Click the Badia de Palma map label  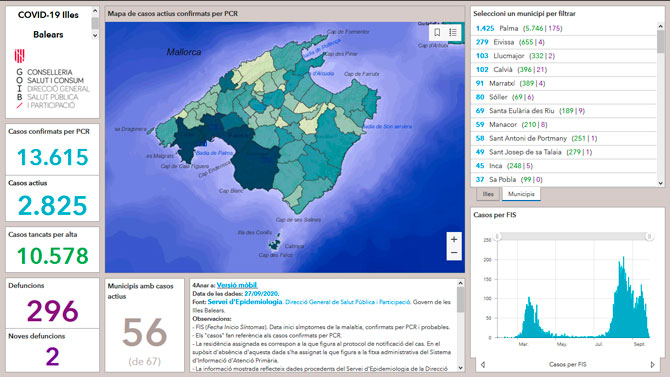click(x=214, y=153)
